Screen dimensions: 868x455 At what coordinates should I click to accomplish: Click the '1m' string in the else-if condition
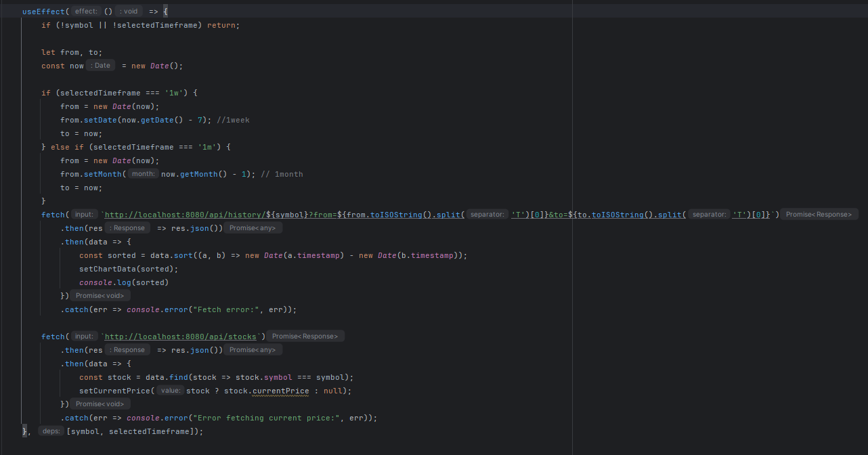[x=207, y=147]
